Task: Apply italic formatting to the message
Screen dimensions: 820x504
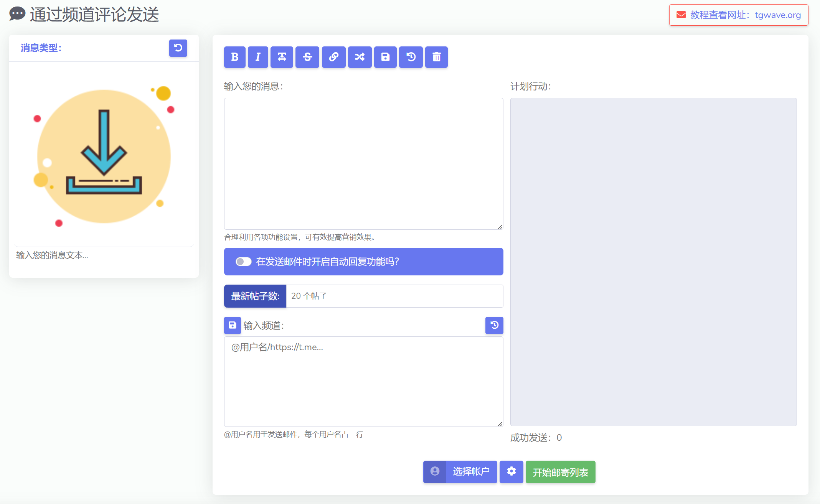Action: [258, 57]
